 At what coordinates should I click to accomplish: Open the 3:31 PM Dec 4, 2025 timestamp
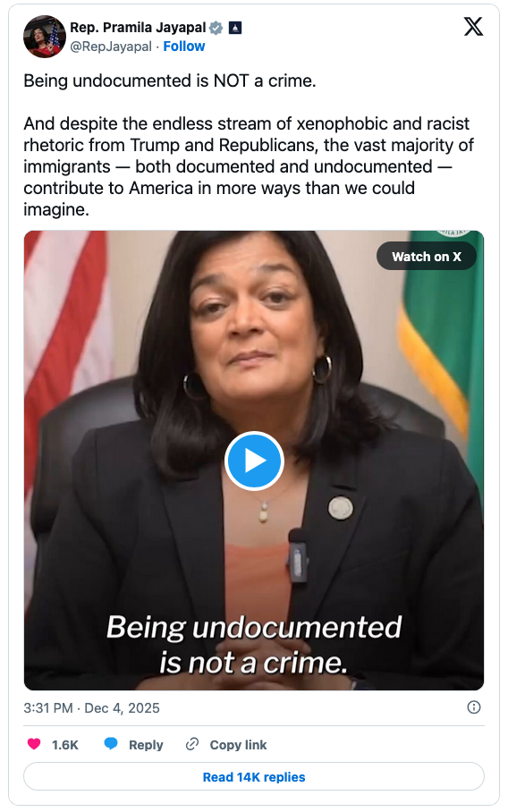click(91, 708)
